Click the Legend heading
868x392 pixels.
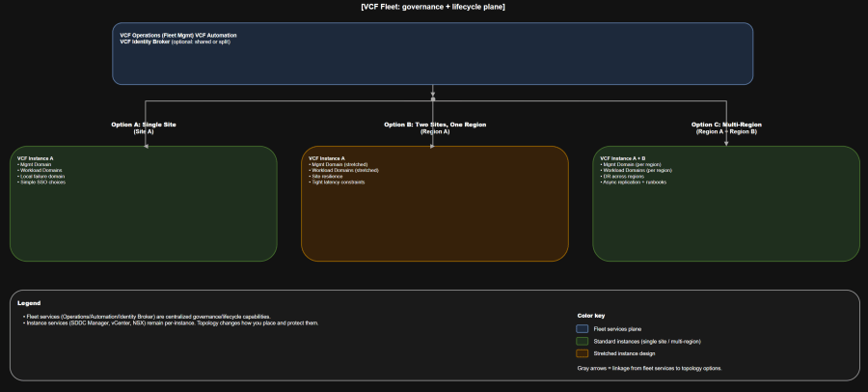[29, 303]
